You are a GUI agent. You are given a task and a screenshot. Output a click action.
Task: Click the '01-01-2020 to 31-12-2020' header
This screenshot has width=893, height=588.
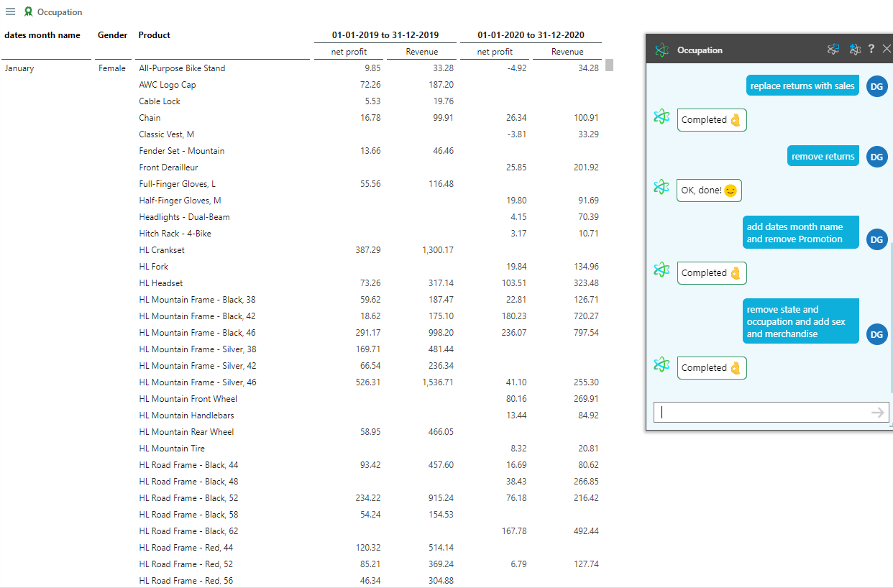coord(531,35)
